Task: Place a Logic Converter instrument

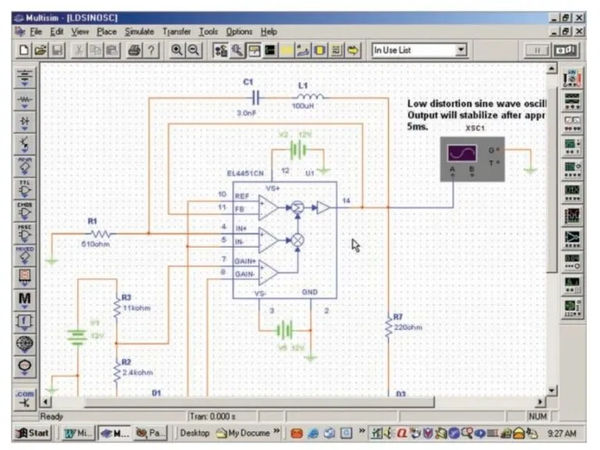Action: (x=572, y=238)
